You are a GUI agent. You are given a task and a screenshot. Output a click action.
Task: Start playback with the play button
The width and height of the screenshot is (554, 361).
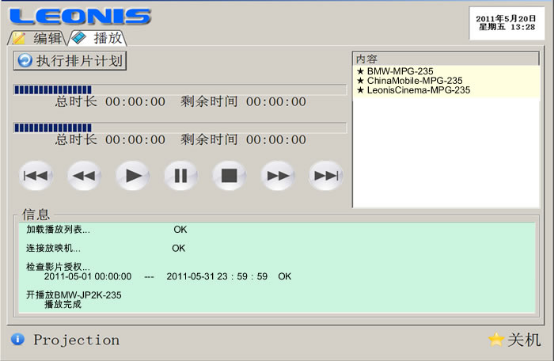[133, 176]
